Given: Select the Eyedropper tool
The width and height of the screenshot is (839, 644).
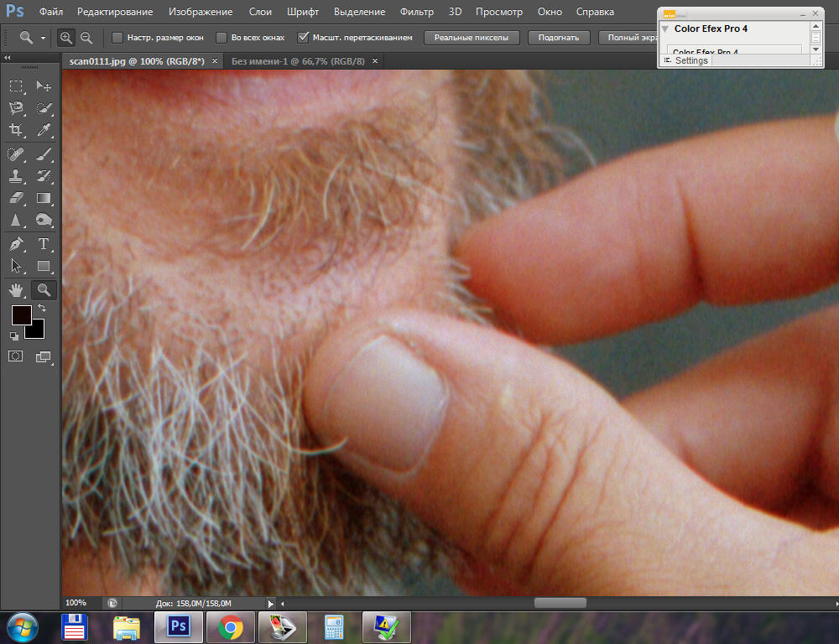Looking at the screenshot, I should click(x=44, y=130).
